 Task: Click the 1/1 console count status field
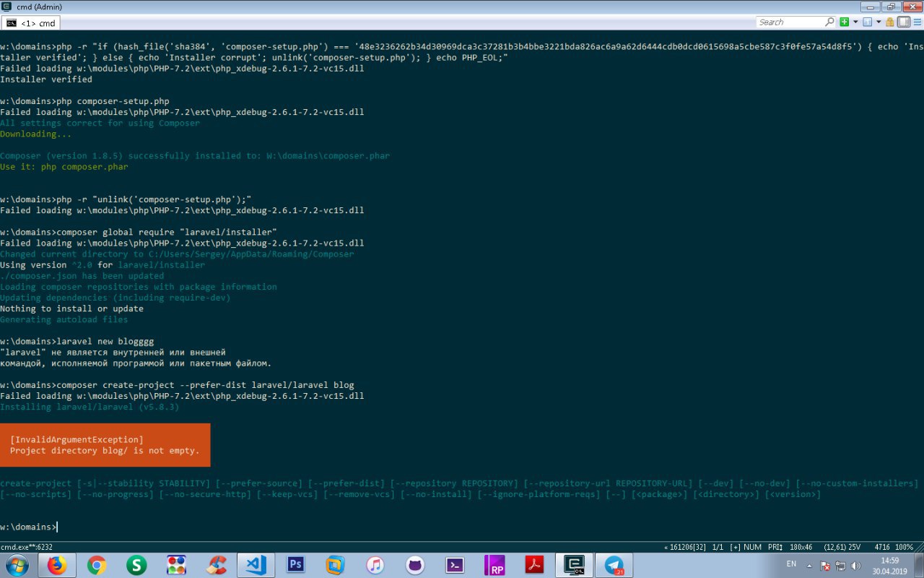pos(718,547)
